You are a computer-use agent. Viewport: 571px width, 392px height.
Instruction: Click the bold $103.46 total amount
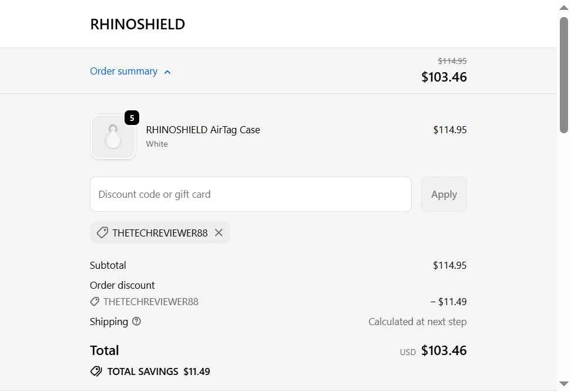[x=444, y=350]
